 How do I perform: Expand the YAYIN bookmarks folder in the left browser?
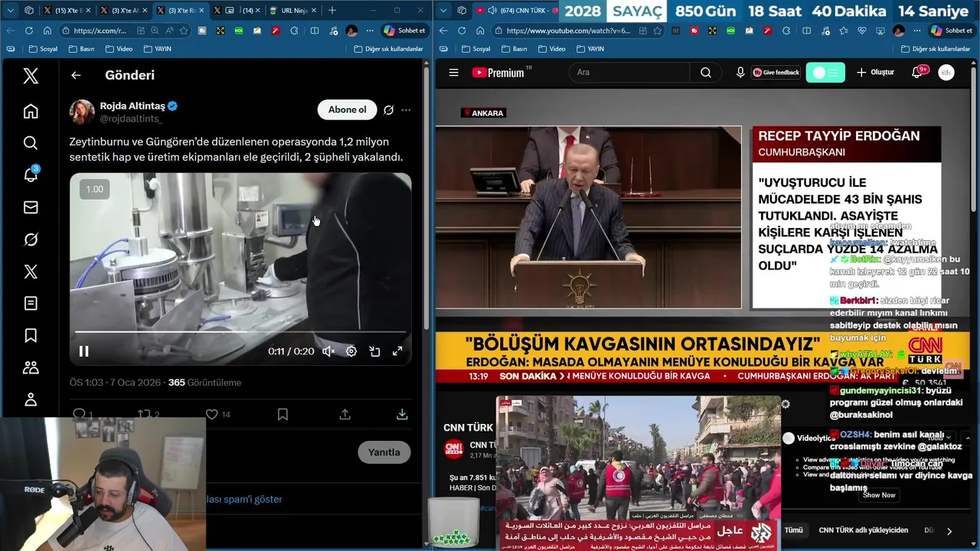[158, 48]
